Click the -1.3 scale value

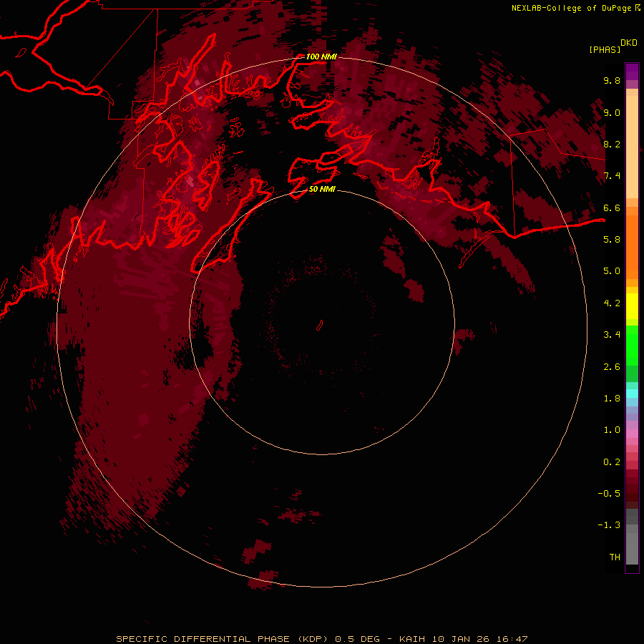[609, 525]
